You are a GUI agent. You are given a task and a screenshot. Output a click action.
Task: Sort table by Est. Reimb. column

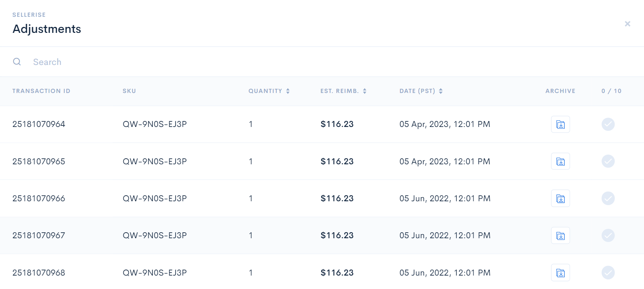[343, 91]
